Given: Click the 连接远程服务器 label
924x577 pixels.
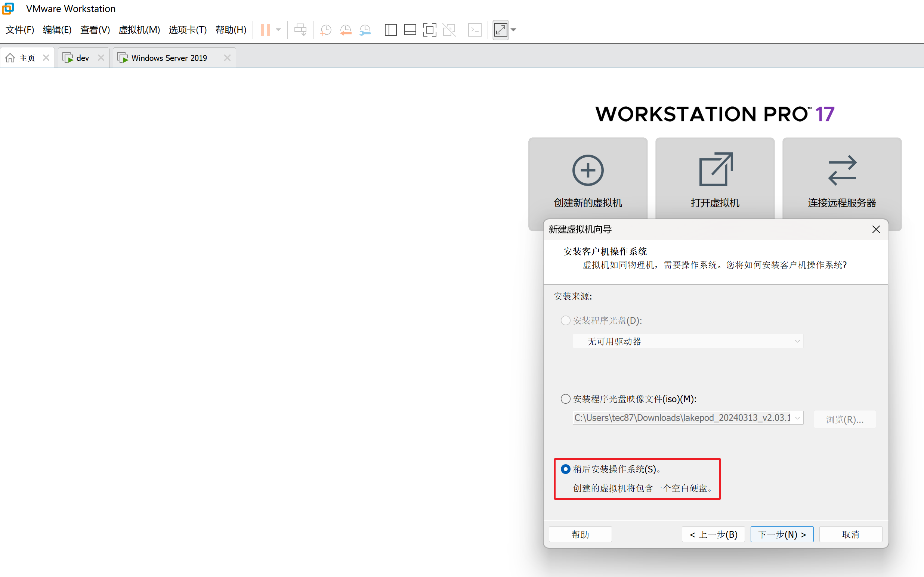Looking at the screenshot, I should 842,203.
